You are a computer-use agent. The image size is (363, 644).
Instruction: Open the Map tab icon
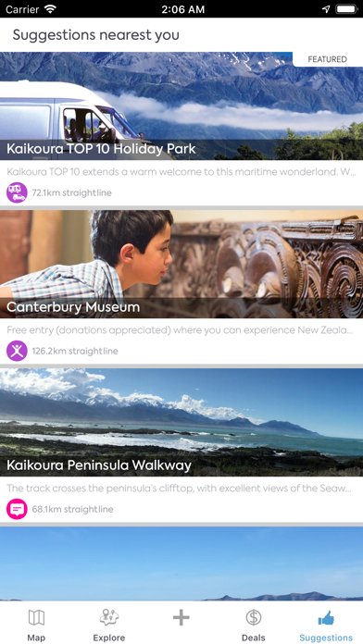tap(36, 618)
